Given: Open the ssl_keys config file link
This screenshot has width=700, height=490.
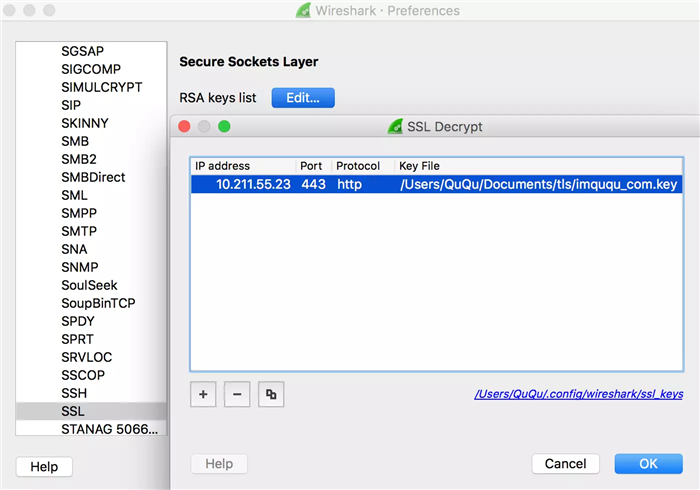Looking at the screenshot, I should click(x=579, y=394).
